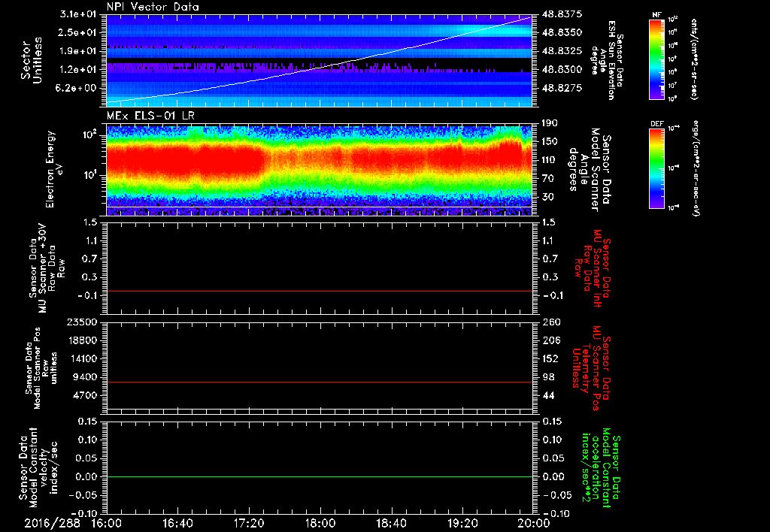This screenshot has height=532, width=770.
Task: Click the '206' telemetry axis tick
Action: (x=550, y=340)
